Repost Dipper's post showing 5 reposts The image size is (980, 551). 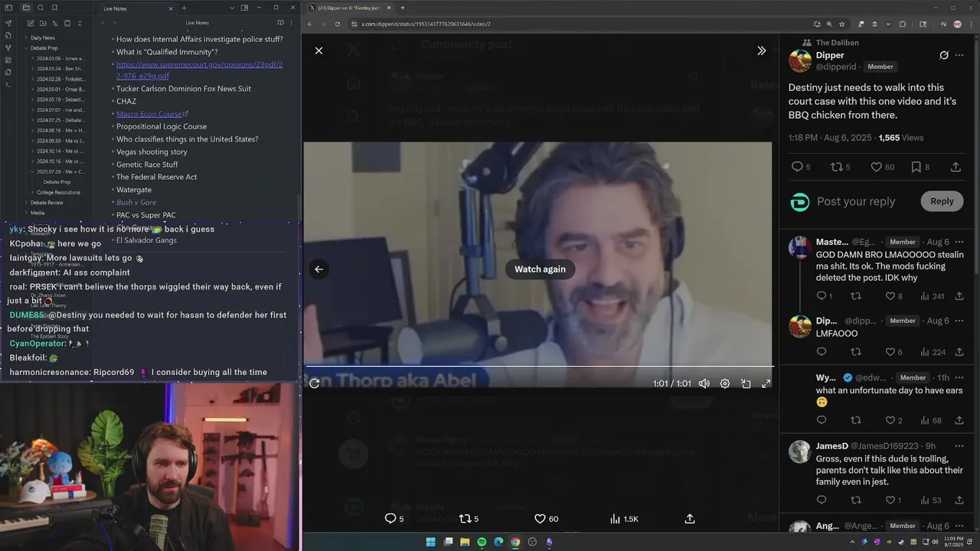pos(841,167)
